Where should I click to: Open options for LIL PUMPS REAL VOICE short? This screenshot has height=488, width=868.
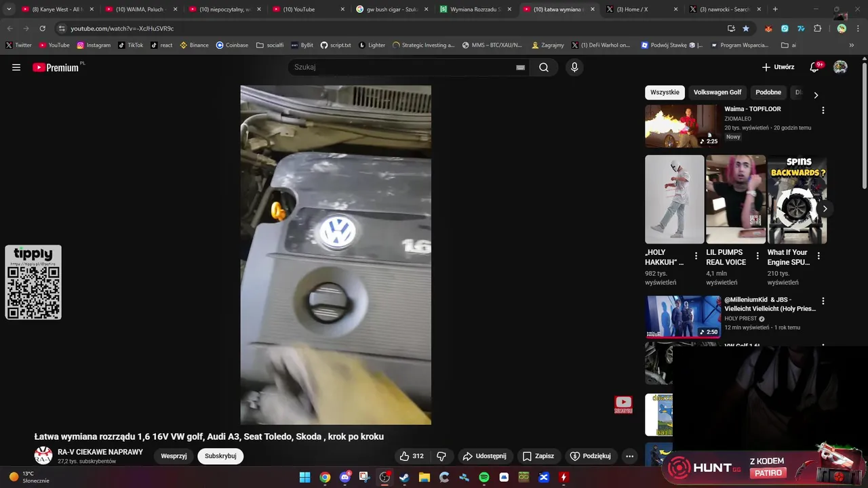[x=757, y=256]
